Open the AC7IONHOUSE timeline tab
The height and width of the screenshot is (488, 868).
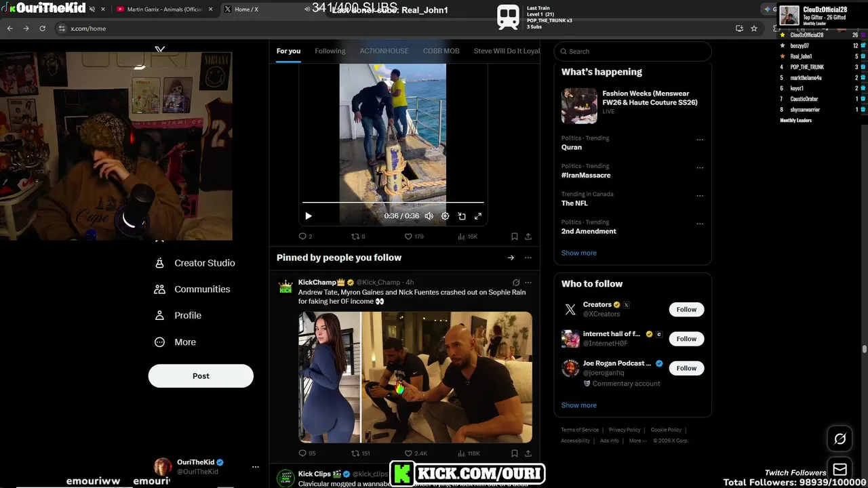[384, 51]
